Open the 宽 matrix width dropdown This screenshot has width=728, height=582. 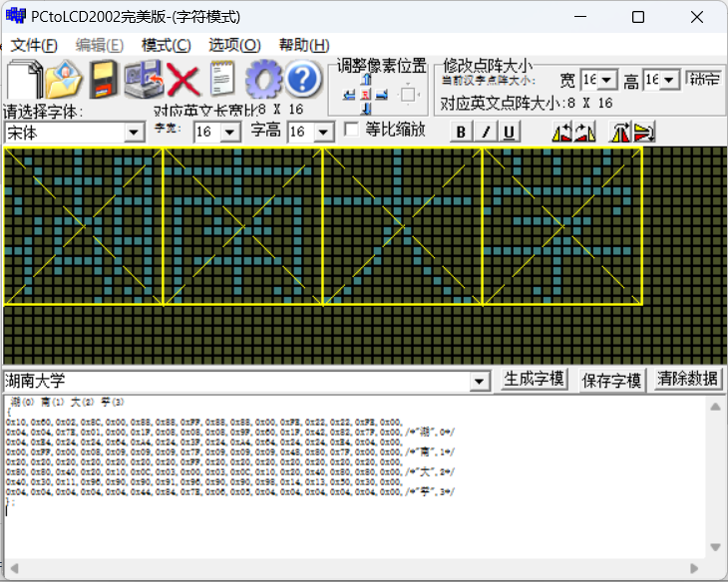point(606,81)
